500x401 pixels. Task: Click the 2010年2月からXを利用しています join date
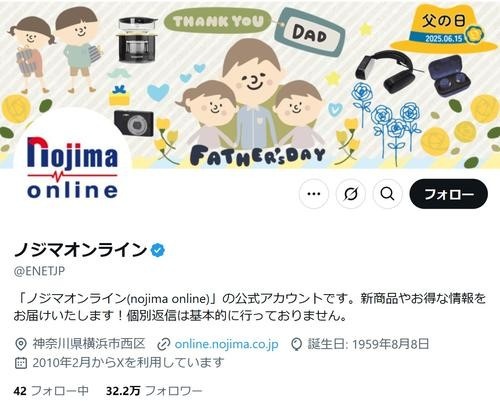point(128,363)
